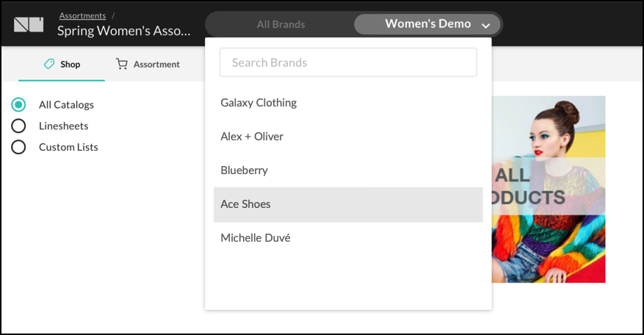
Task: Click the Spring Women's Assortment title
Action: pos(123,31)
